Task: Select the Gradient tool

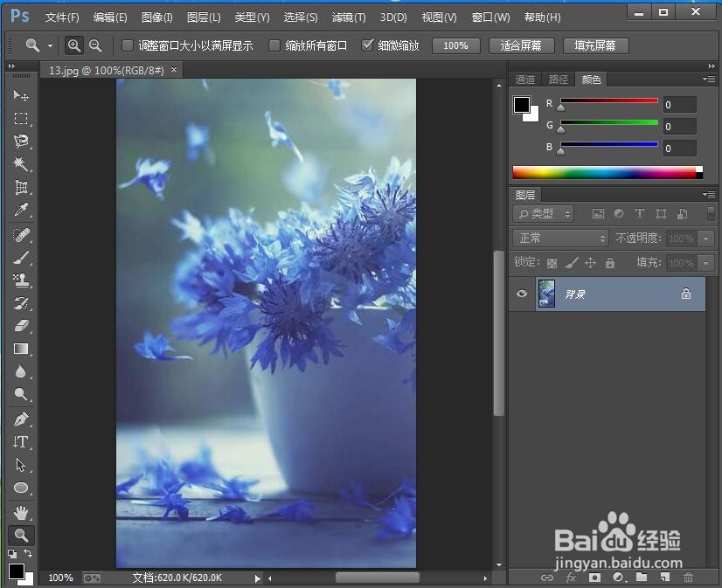Action: [x=19, y=349]
